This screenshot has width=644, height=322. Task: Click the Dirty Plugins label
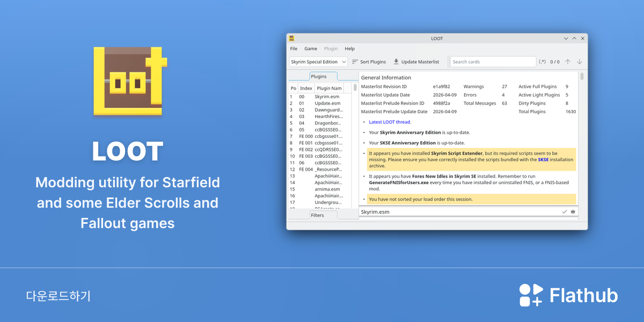pyautogui.click(x=532, y=103)
